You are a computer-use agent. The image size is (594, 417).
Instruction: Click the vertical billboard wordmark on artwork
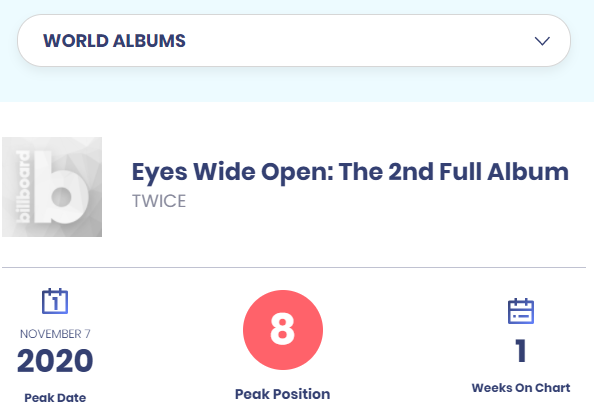(23, 186)
